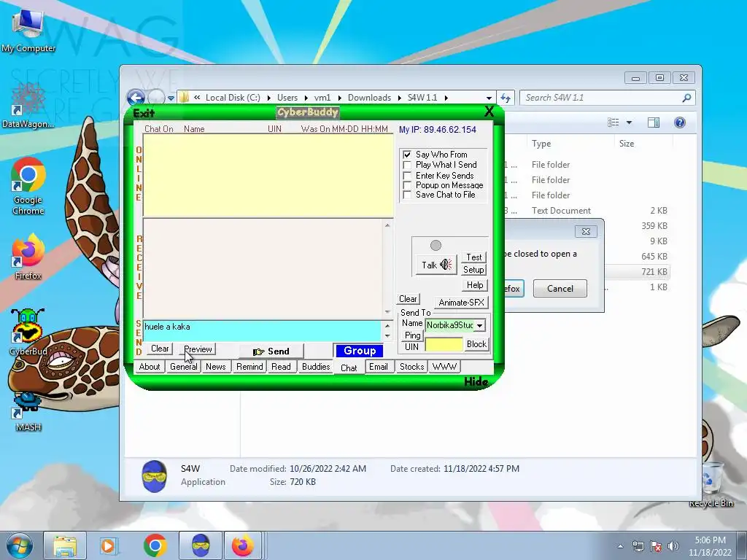
Task: Open recent pages dropdown in Explorer
Action: 171,98
